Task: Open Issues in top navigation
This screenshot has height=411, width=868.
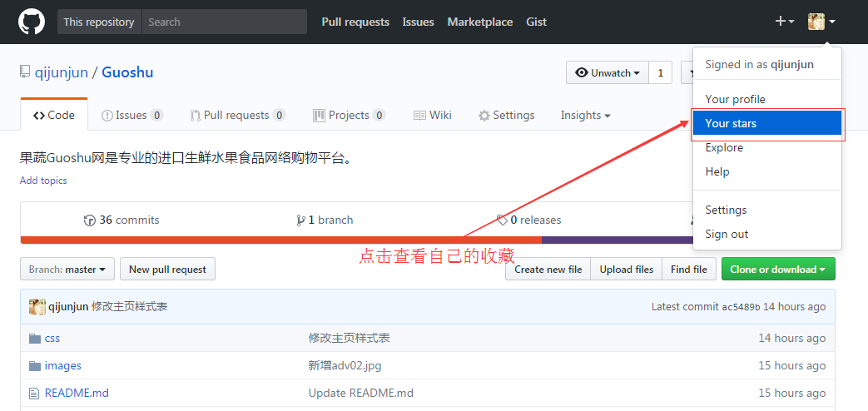Action: click(x=418, y=22)
